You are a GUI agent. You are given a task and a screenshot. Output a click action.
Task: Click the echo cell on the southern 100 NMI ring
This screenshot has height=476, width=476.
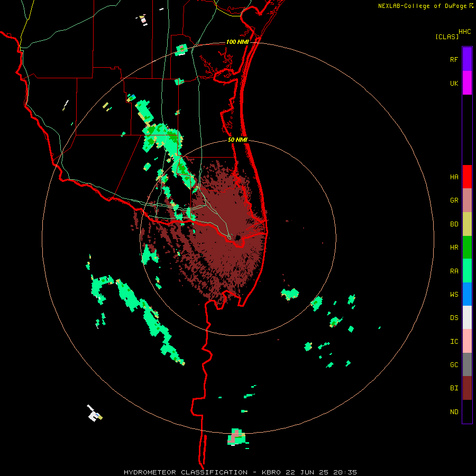[x=237, y=437]
